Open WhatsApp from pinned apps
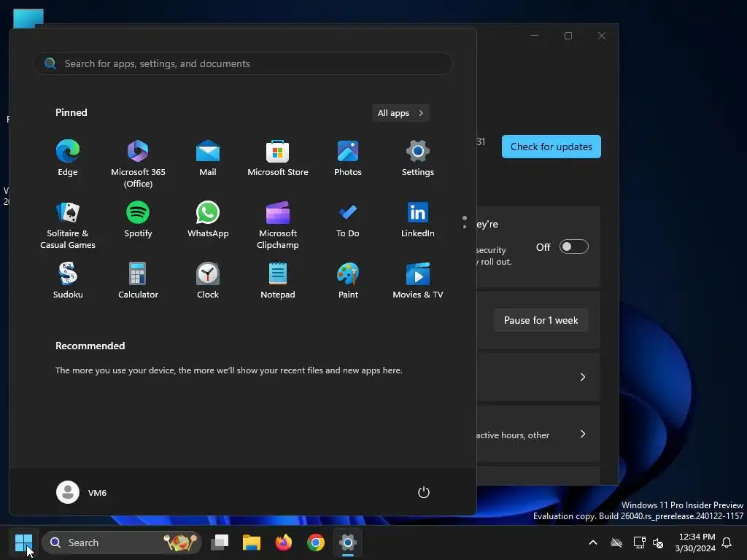Image resolution: width=747 pixels, height=560 pixels. click(208, 220)
